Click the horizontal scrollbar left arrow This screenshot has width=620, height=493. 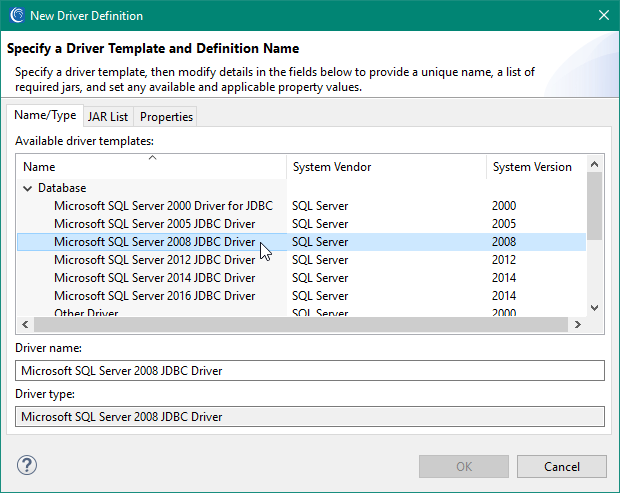click(x=25, y=325)
